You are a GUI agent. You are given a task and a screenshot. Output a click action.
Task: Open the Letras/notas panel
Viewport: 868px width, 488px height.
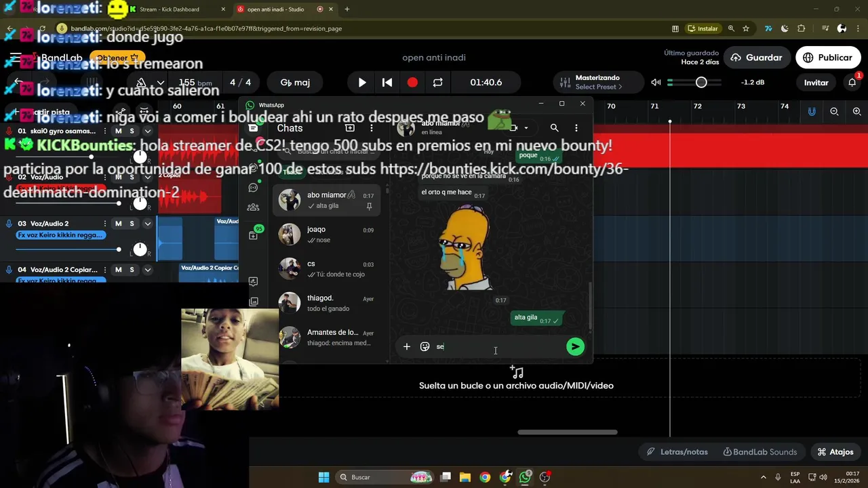click(x=677, y=452)
